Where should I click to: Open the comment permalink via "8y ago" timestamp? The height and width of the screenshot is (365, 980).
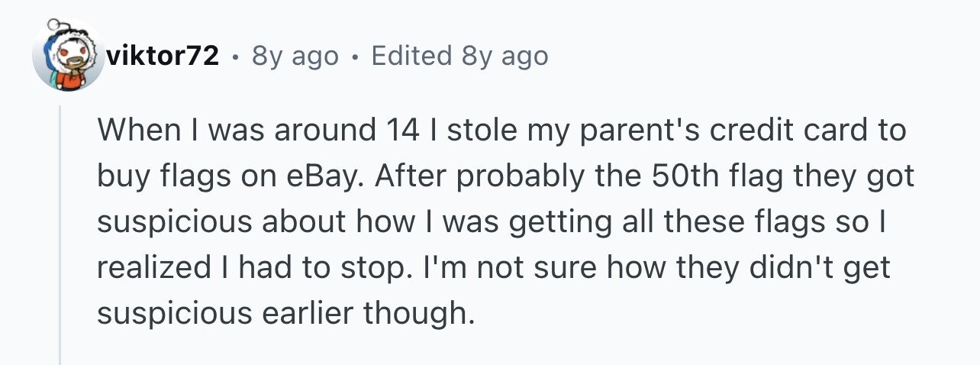[x=295, y=56]
